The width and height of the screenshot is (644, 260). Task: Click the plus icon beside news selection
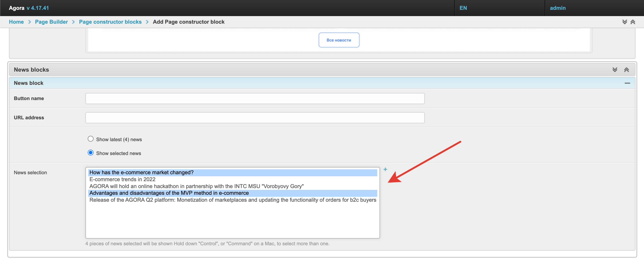coord(385,169)
